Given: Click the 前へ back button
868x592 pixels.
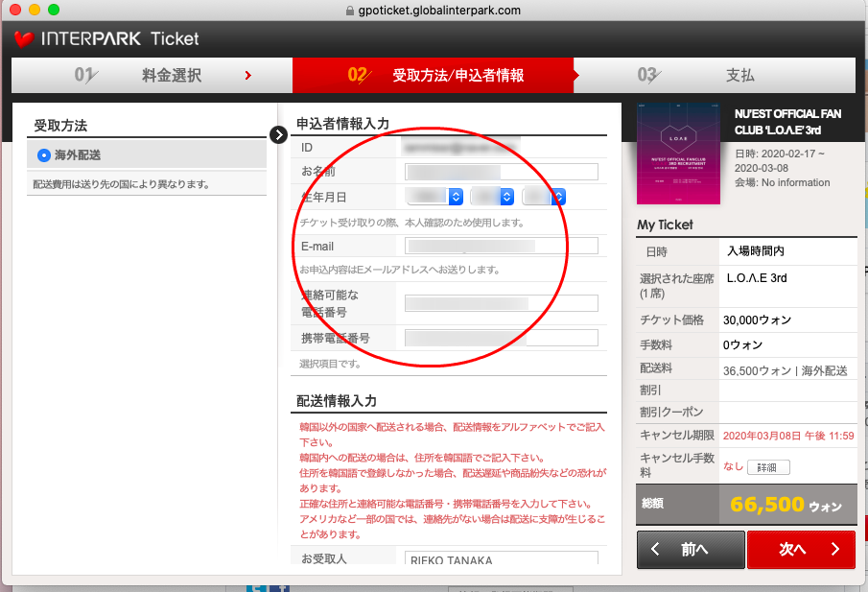Looking at the screenshot, I should 691,550.
